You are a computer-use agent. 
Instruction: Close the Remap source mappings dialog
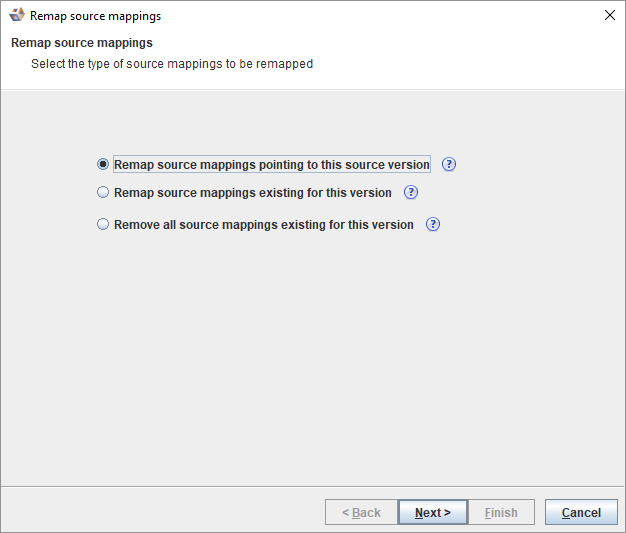click(610, 16)
